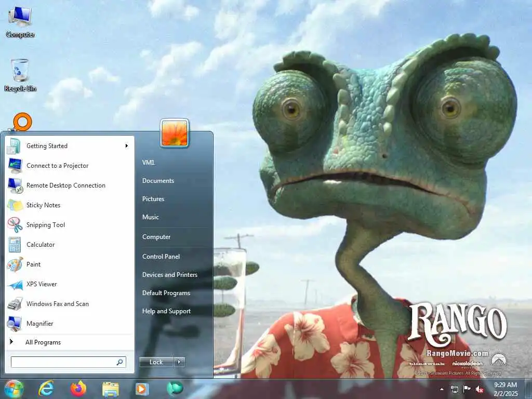Select the Remote Desktop Connection text label

tap(66, 185)
